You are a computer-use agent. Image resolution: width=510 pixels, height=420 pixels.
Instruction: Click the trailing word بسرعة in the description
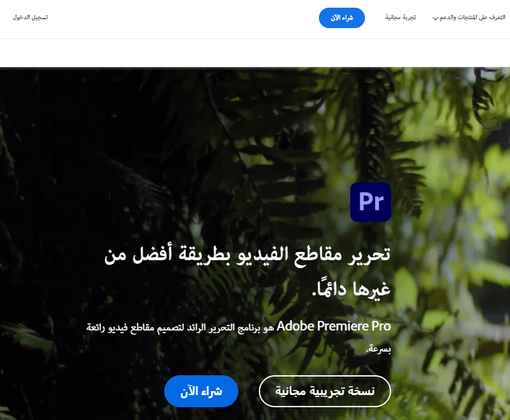pyautogui.click(x=378, y=349)
